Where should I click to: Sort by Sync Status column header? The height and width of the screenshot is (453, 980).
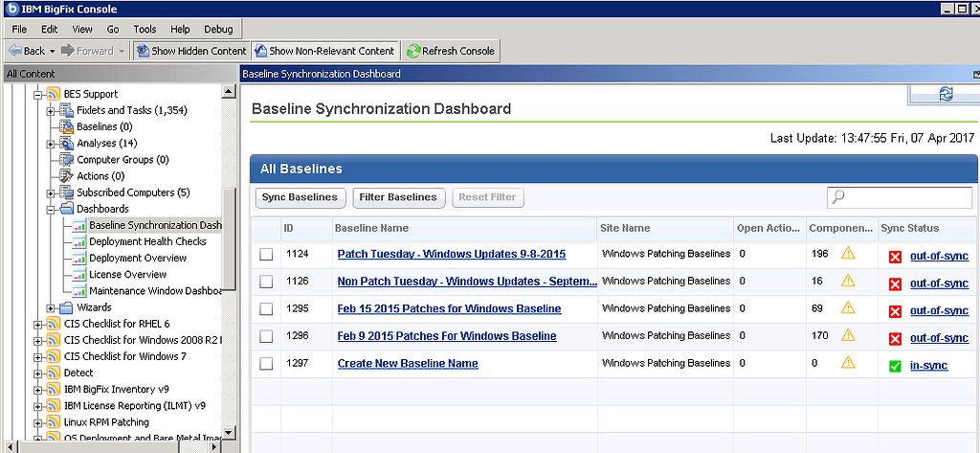(x=928, y=228)
